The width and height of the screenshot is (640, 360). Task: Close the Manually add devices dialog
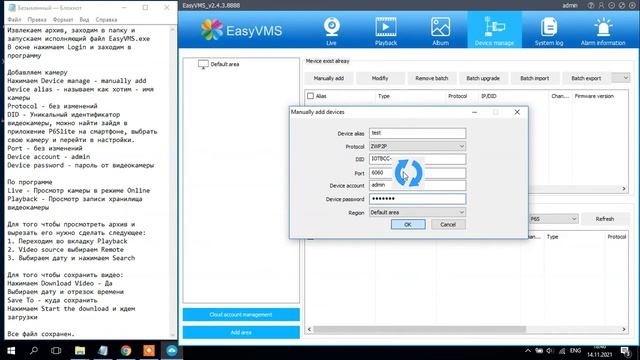click(x=517, y=112)
